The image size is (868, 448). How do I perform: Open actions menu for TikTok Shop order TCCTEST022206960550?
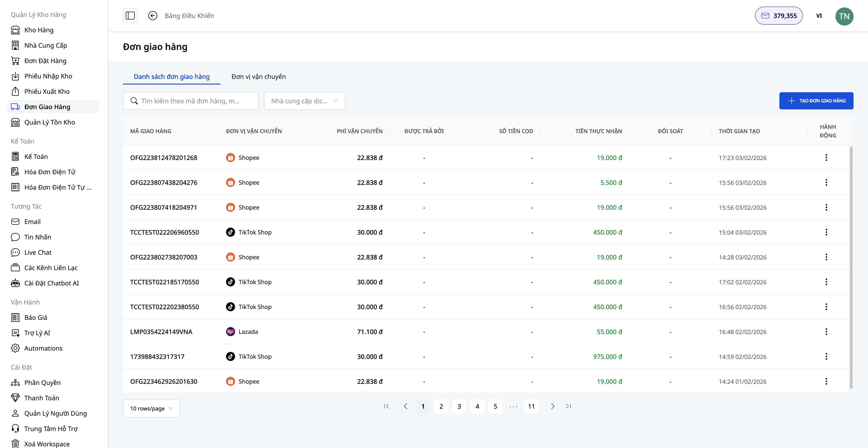826,232
